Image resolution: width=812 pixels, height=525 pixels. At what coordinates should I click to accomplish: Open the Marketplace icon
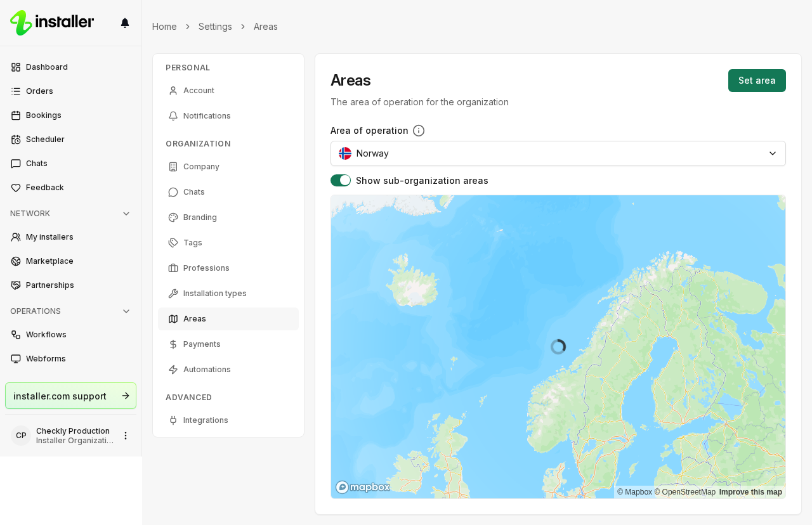(x=16, y=261)
